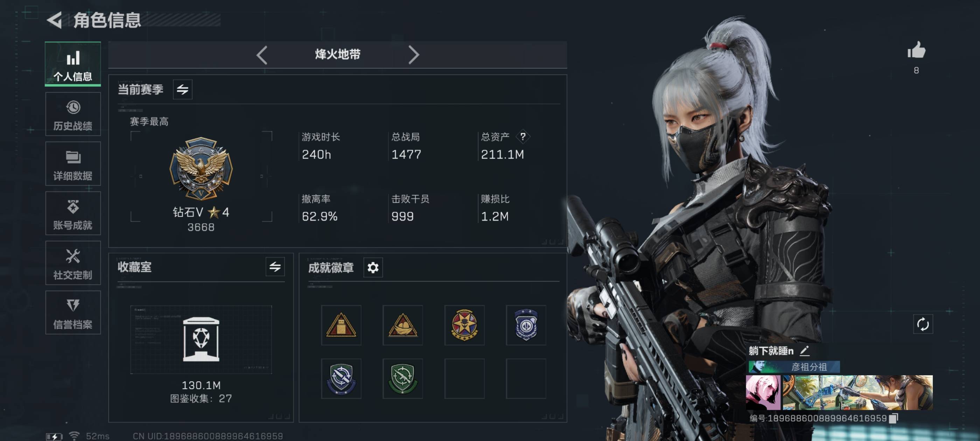This screenshot has height=441, width=980.
Task: Open the 历史战绩 tab
Action: (73, 114)
